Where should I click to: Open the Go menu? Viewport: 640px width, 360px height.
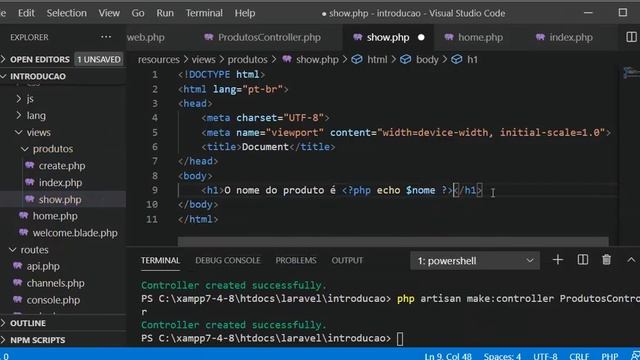point(138,13)
